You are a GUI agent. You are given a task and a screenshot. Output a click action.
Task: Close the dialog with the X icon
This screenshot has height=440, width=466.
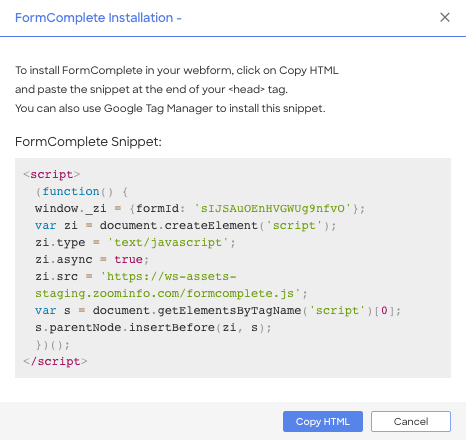445,17
